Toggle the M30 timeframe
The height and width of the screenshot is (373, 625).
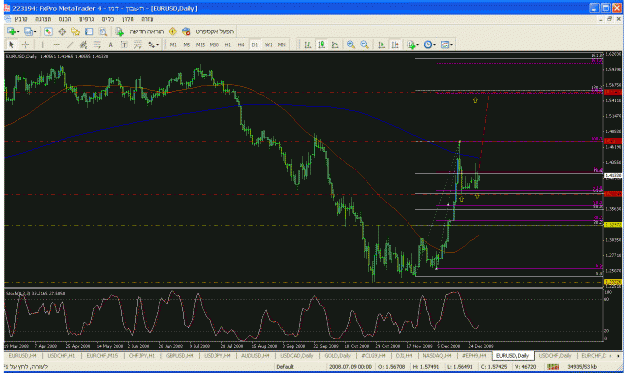coord(214,45)
